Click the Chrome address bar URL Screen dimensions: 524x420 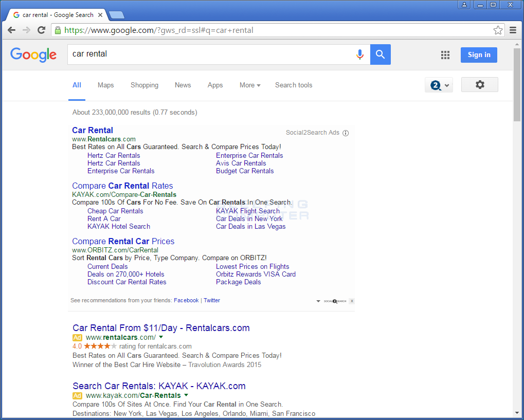[x=159, y=30]
